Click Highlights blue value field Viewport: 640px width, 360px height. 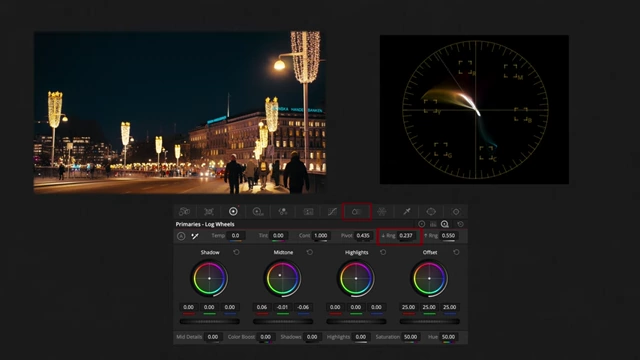point(376,307)
